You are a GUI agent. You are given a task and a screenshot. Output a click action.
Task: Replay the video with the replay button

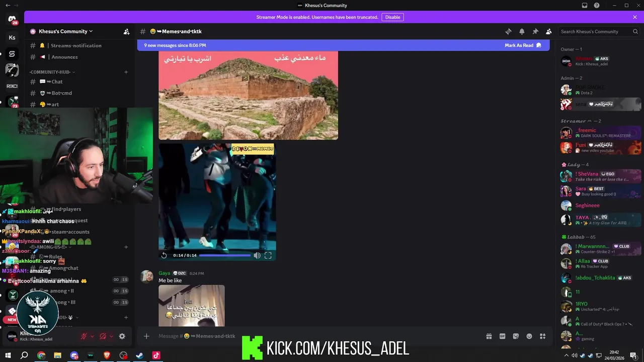click(164, 255)
